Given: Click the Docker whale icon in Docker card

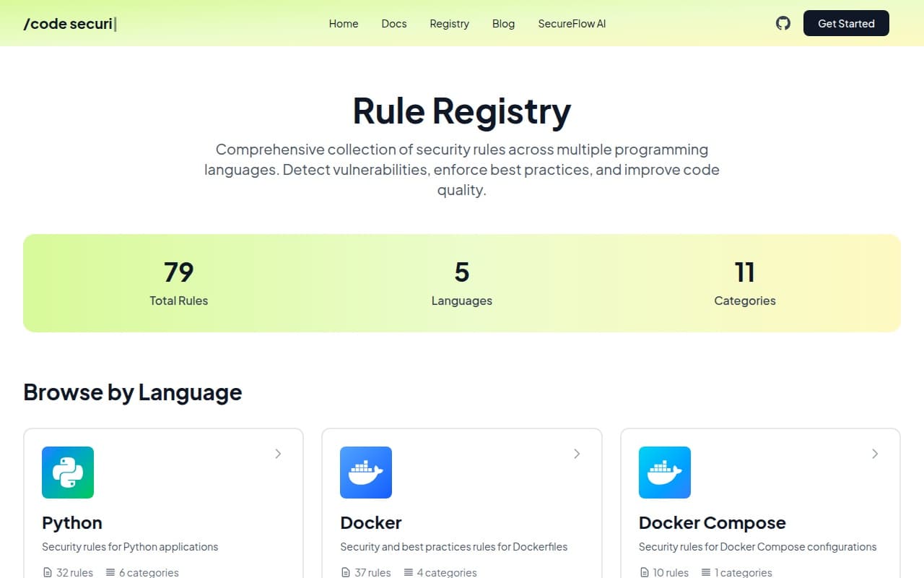Looking at the screenshot, I should [x=366, y=473].
